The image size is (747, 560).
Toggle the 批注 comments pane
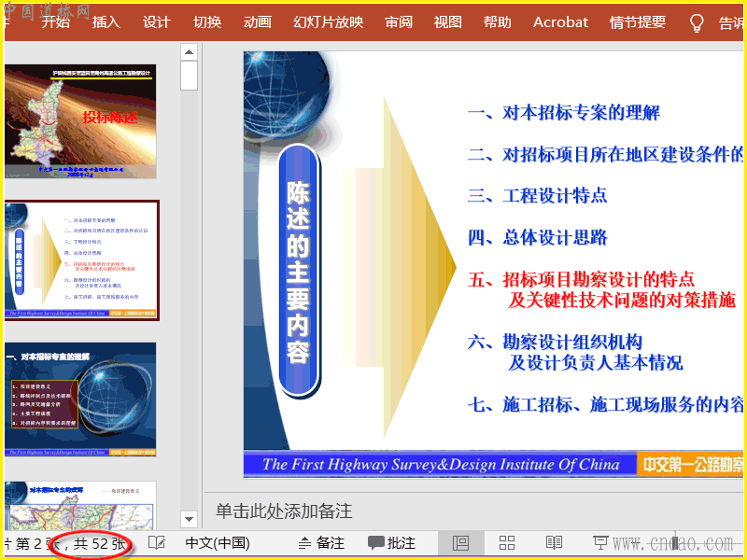(391, 543)
